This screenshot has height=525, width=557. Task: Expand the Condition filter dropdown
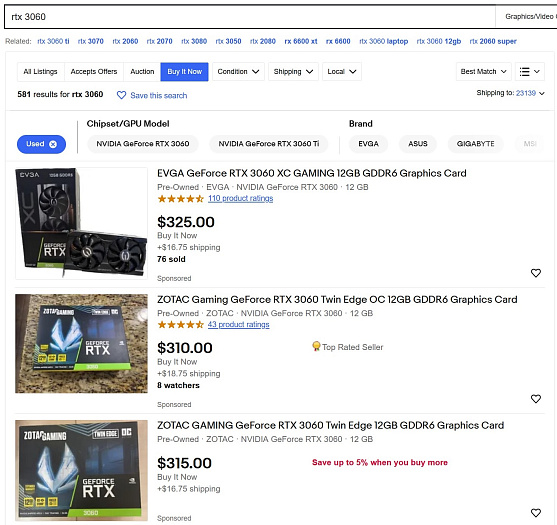(238, 71)
